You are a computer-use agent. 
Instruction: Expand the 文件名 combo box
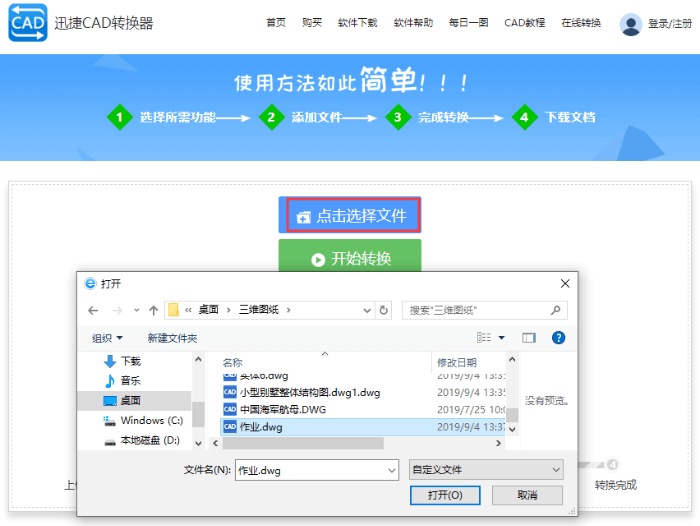point(391,470)
